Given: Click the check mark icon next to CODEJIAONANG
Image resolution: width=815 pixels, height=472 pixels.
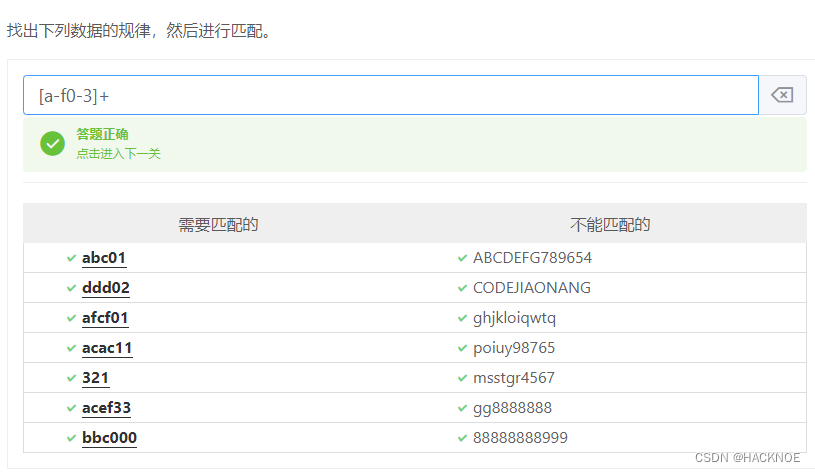Looking at the screenshot, I should [462, 289].
